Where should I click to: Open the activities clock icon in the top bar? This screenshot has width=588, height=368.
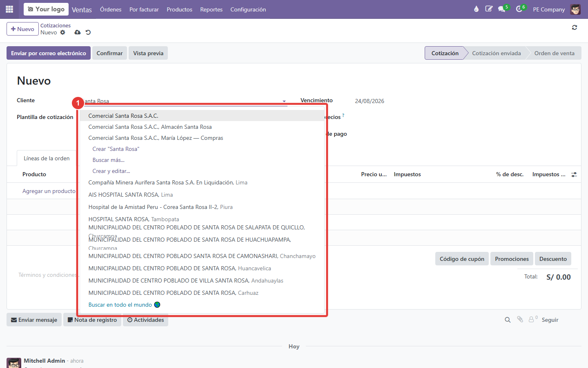point(519,9)
